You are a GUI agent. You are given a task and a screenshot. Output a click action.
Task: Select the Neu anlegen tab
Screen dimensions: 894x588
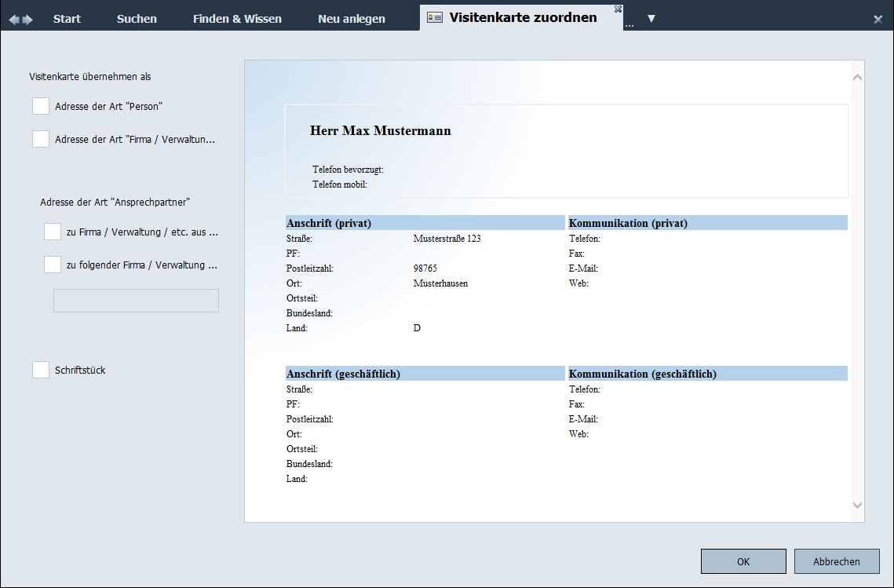[x=352, y=19]
